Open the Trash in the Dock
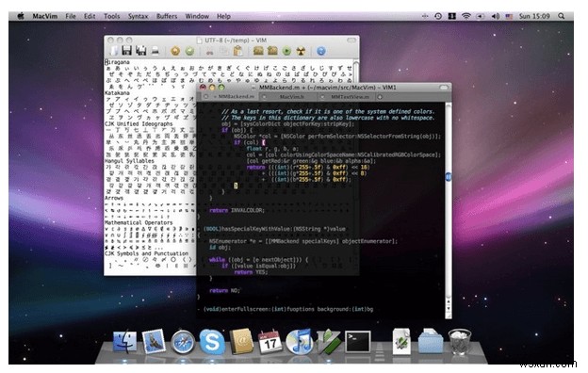 pos(460,342)
